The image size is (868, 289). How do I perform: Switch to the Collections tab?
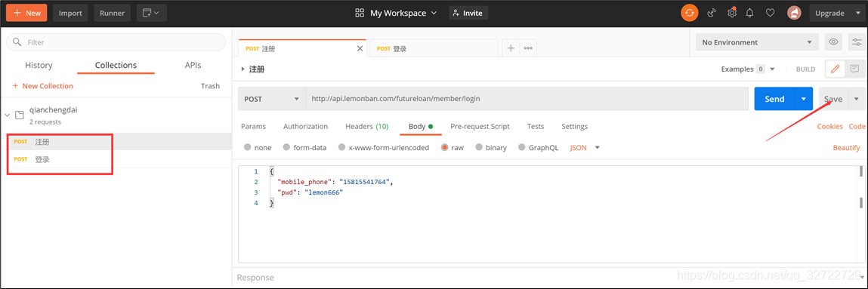tap(116, 65)
